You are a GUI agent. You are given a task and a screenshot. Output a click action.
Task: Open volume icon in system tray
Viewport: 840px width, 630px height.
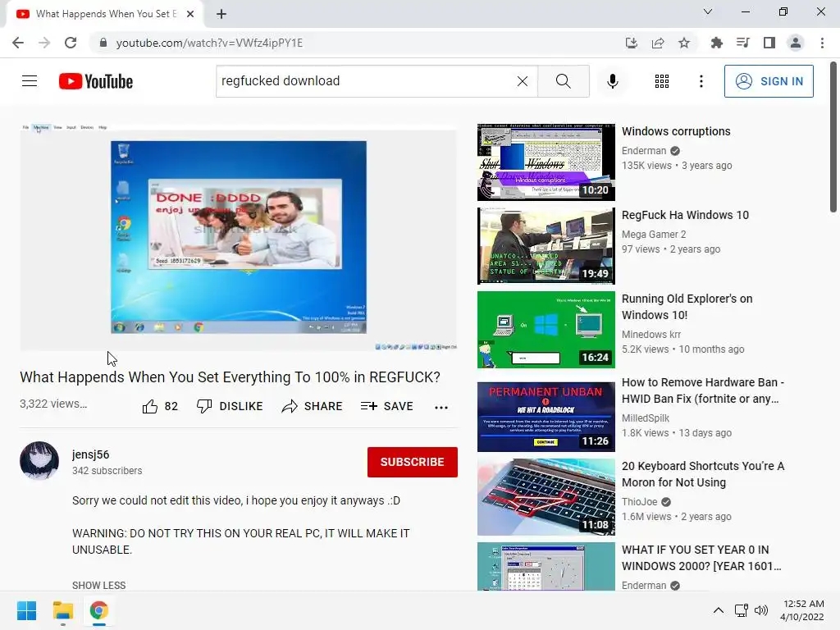(760, 610)
